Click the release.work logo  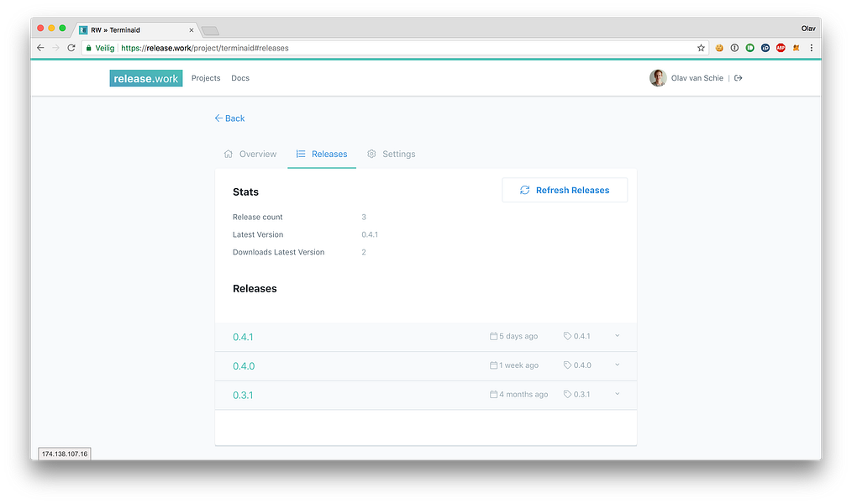click(145, 78)
